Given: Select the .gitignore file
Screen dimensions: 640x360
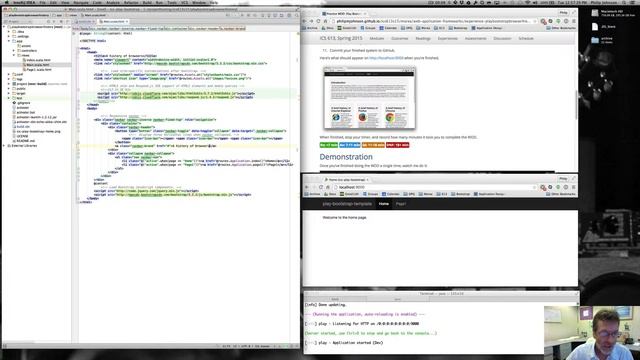Looking at the screenshot, I should click(x=23, y=103).
